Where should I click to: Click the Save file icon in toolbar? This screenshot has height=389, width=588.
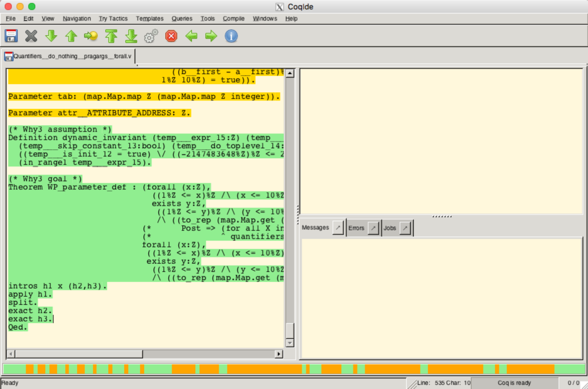coord(11,36)
